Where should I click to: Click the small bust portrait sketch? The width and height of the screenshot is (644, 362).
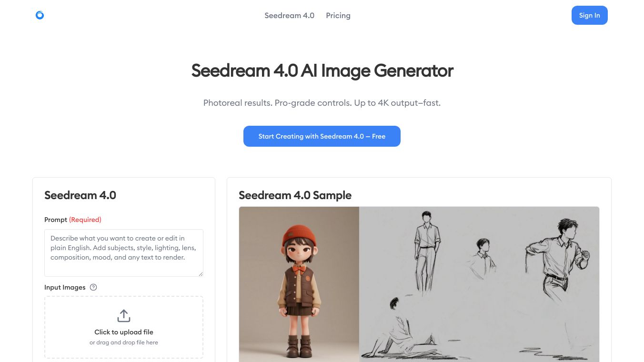481,257
